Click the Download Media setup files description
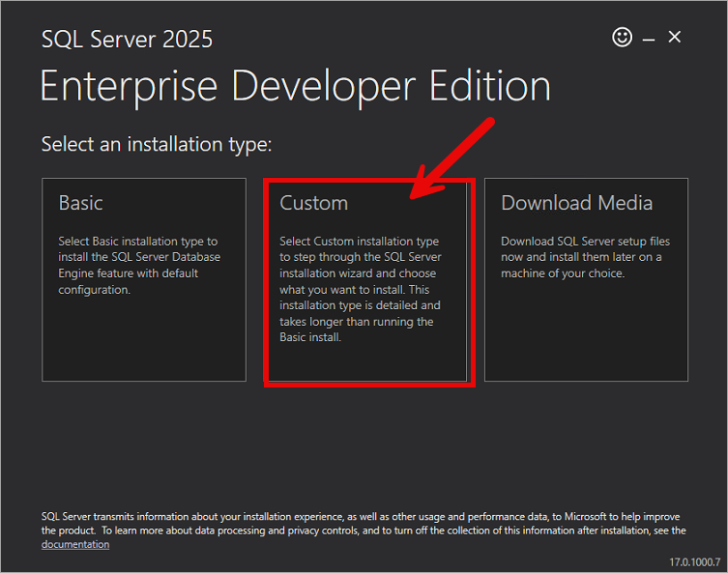The height and width of the screenshot is (573, 728). [x=585, y=257]
